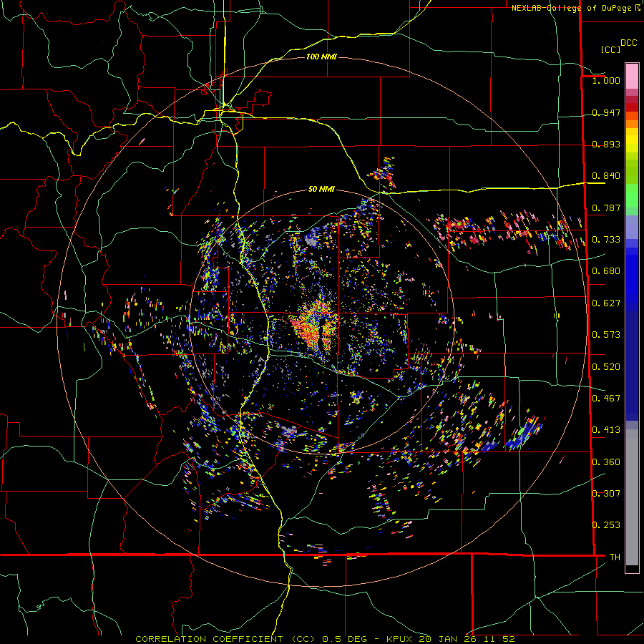Click the CORRELATION COEFFICIENT caption at bottom
Screen dimensions: 644x644
[x=325, y=639]
